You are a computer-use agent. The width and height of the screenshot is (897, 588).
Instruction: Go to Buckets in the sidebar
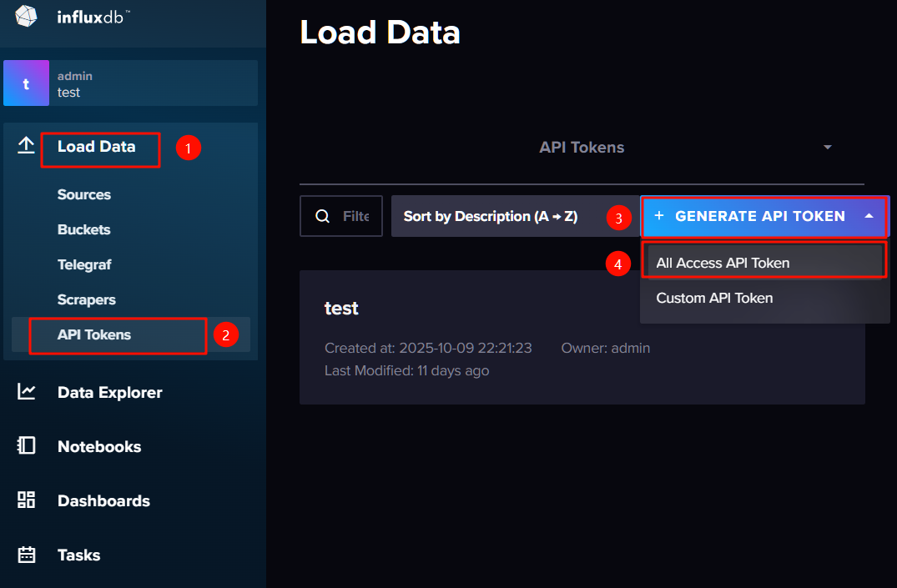83,229
